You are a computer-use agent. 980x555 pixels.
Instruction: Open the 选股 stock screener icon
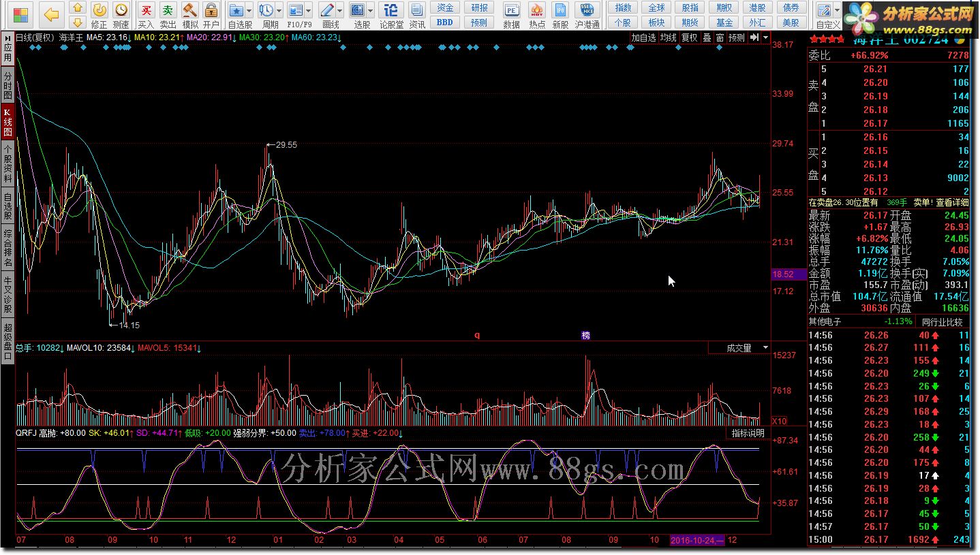point(358,11)
